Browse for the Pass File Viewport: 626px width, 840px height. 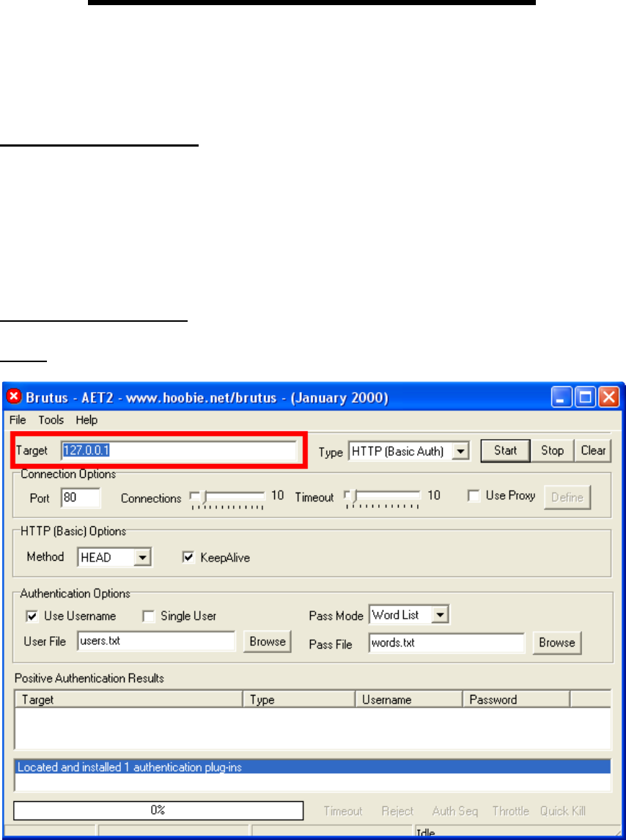pos(557,643)
